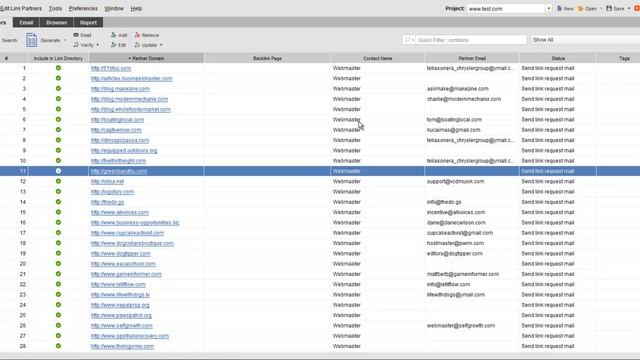Switch to the Email tab
Viewport: 640px width, 360px height.
pyautogui.click(x=26, y=22)
